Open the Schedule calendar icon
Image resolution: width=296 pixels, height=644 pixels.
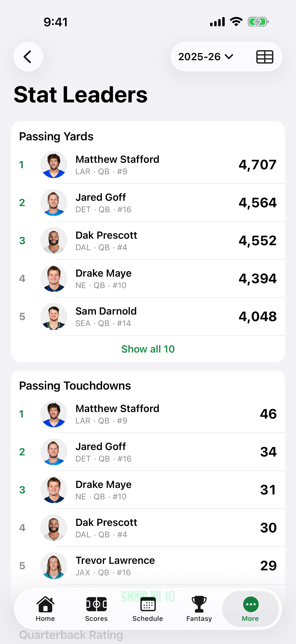click(148, 604)
